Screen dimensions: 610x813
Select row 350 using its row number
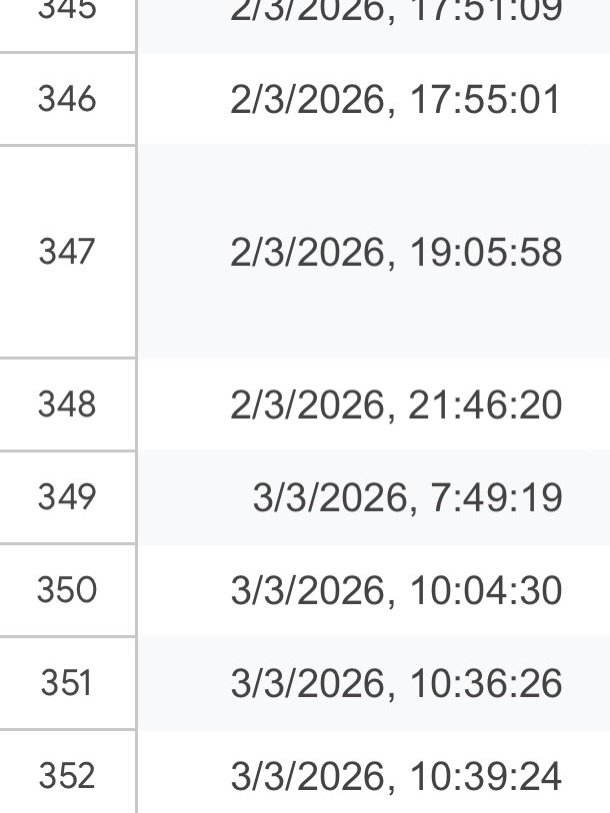point(67,590)
